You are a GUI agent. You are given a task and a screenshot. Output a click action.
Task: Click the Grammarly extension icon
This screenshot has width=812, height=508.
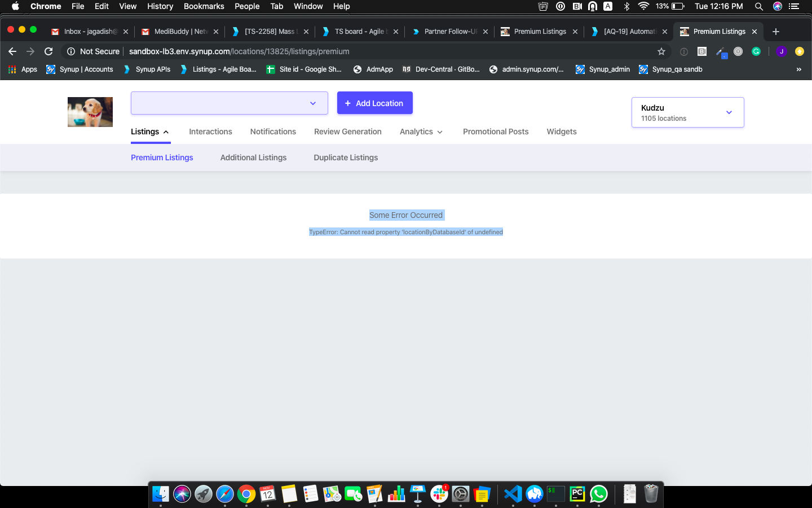756,51
